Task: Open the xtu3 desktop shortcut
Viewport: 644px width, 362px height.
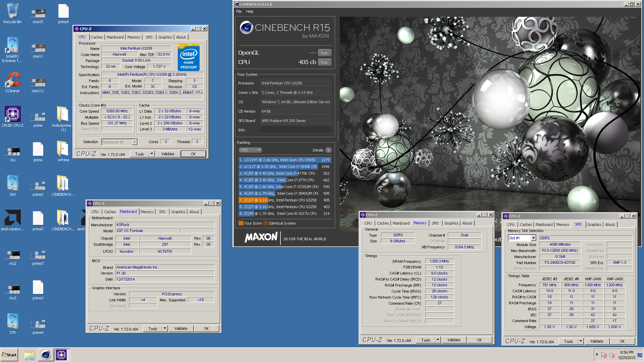Action: coord(12,292)
